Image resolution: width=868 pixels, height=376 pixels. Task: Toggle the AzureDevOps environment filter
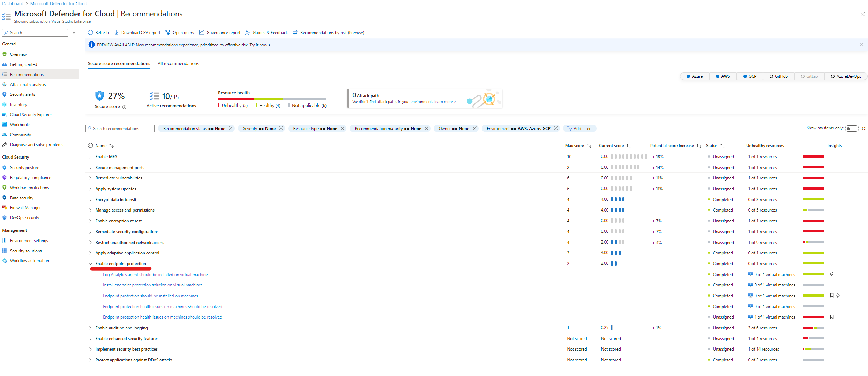point(846,76)
